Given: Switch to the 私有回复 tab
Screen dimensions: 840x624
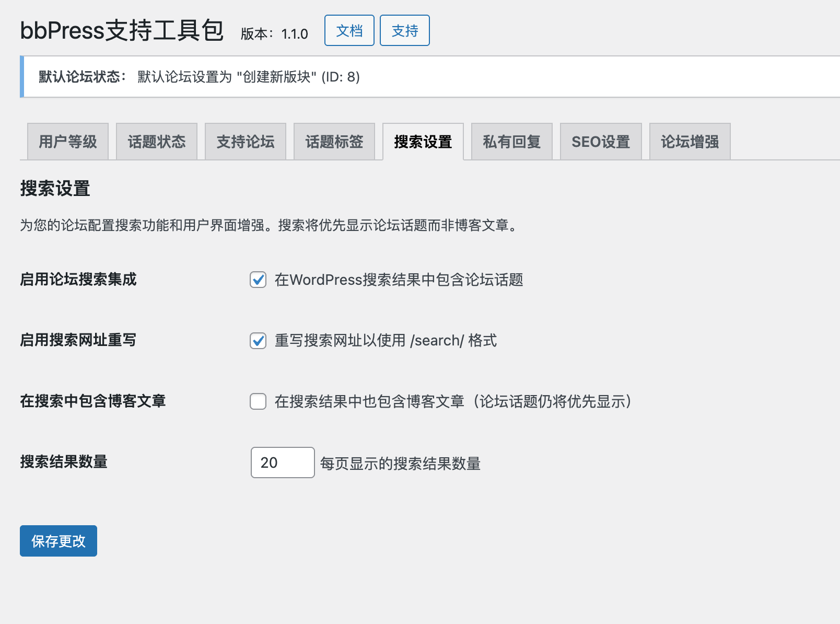Looking at the screenshot, I should coord(512,142).
